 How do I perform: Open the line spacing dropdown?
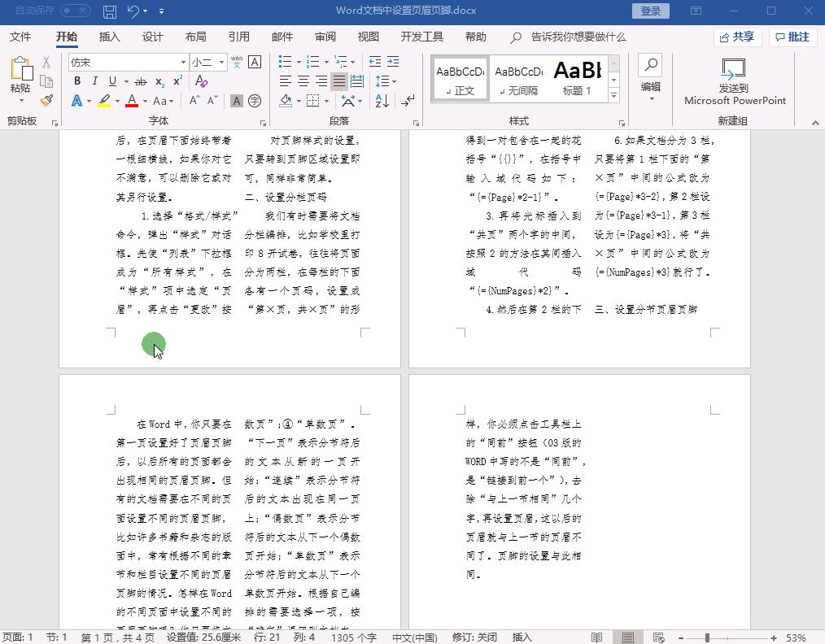point(386,80)
